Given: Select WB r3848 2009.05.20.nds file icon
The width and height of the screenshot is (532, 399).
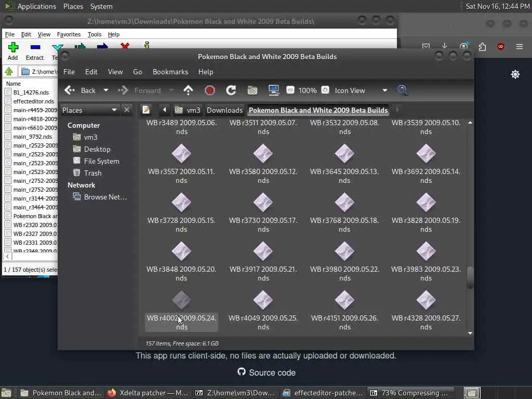Looking at the screenshot, I should [181, 251].
